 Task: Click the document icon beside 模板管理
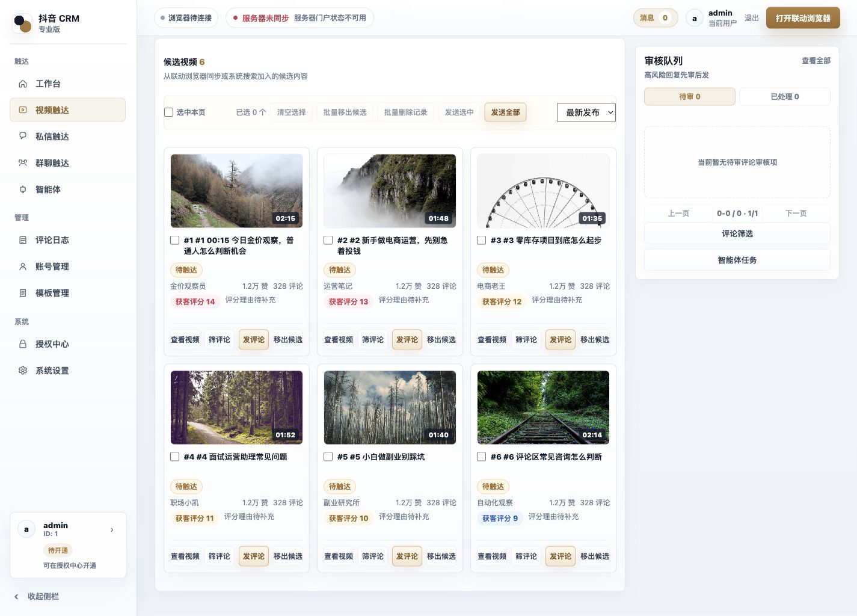(23, 293)
